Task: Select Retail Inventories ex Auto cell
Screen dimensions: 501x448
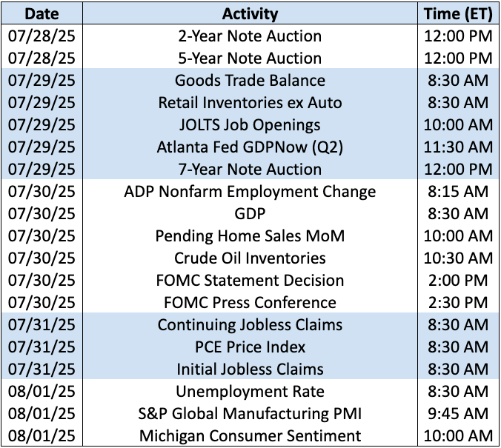Action: (x=250, y=102)
